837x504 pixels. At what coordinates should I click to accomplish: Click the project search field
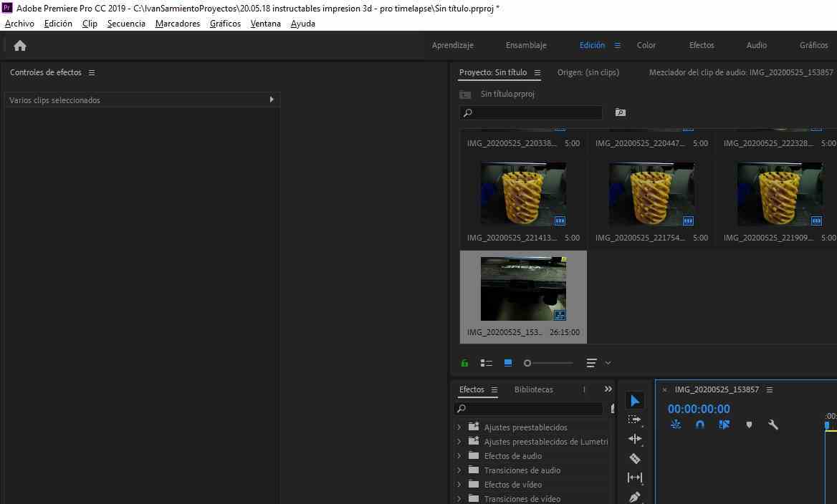click(531, 112)
